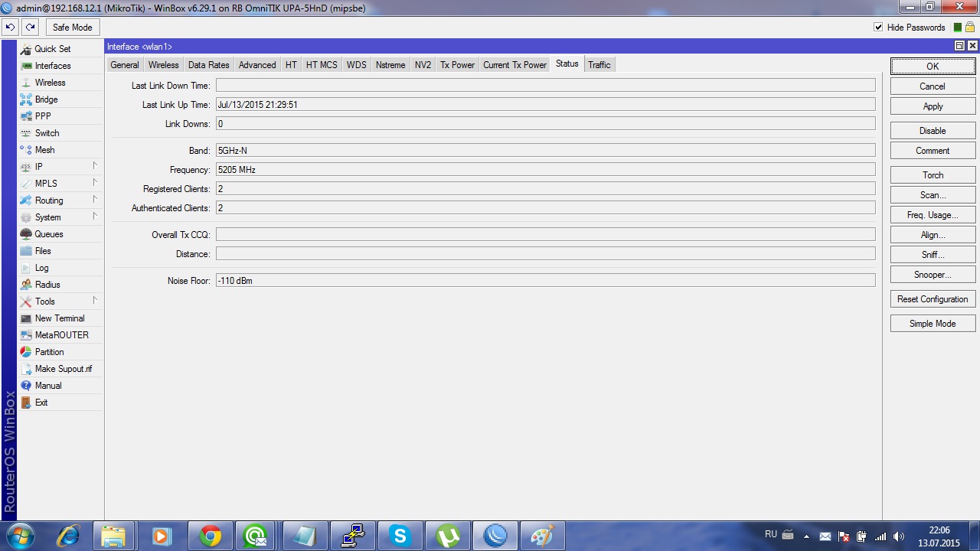The width and height of the screenshot is (980, 551).
Task: Click the Last Link Up Time field
Action: (x=545, y=105)
